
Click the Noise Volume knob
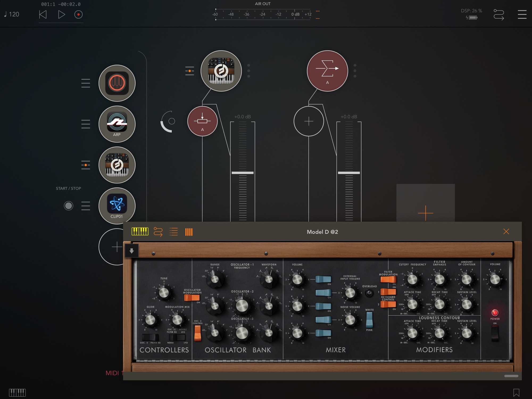click(350, 320)
